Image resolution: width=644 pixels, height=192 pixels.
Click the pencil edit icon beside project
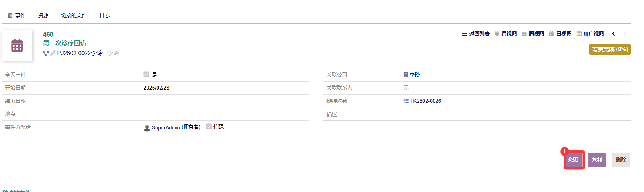click(53, 53)
